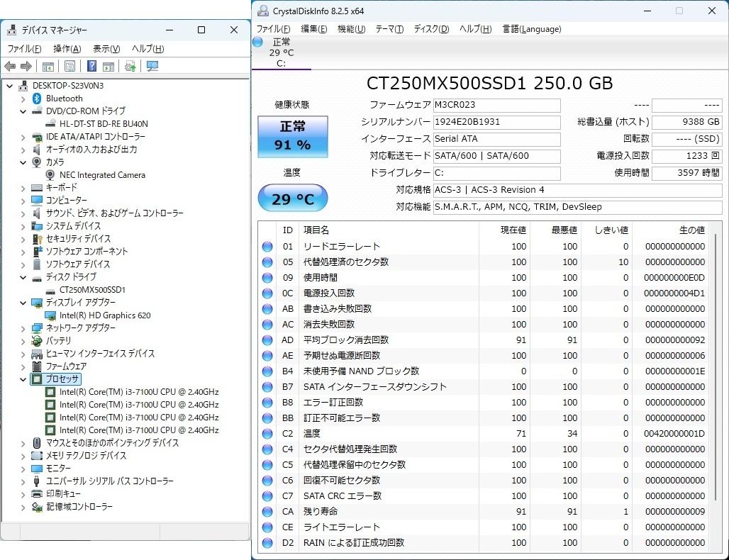This screenshot has height=560, width=729.
Task: Select the HL-DT-ST BD-RE BU40N drive
Action: pyautogui.click(x=104, y=124)
